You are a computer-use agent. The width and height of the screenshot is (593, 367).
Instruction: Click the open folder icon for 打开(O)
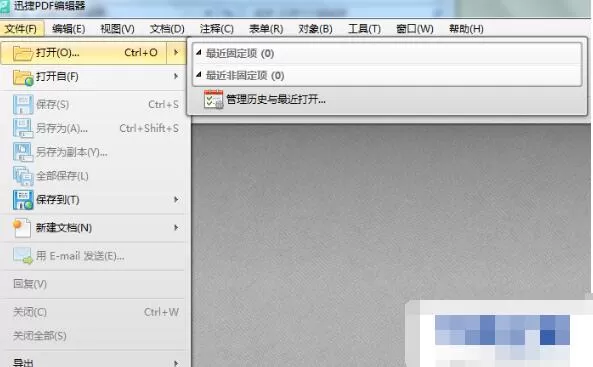[23, 53]
